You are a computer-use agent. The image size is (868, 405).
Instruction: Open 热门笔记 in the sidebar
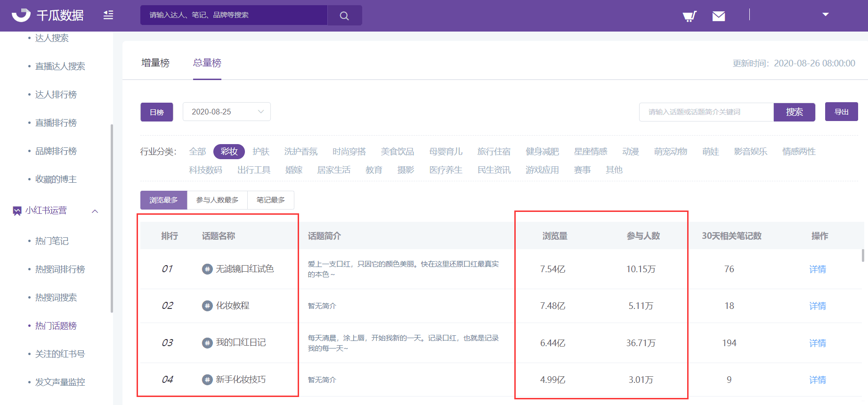(x=52, y=241)
